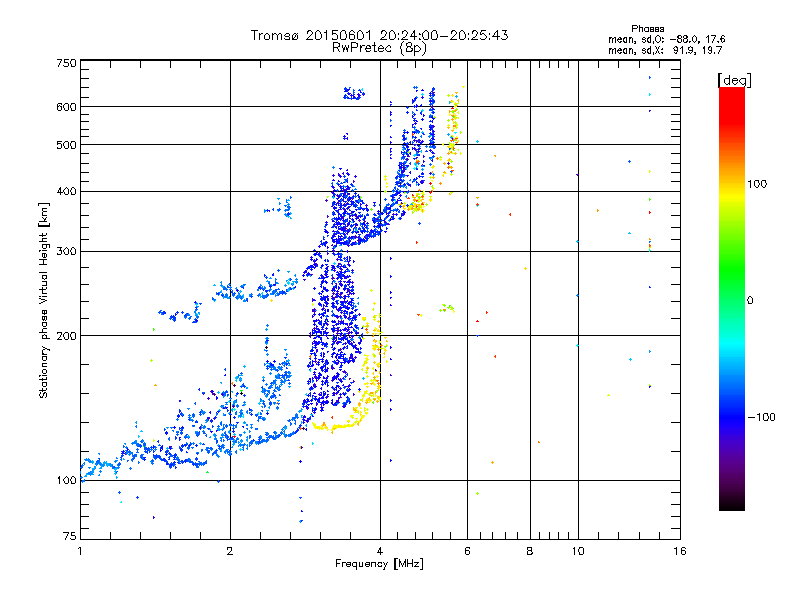Viewport: 800px width, 600px height.
Task: Click the x-axis tick label '8'
Action: [x=530, y=551]
